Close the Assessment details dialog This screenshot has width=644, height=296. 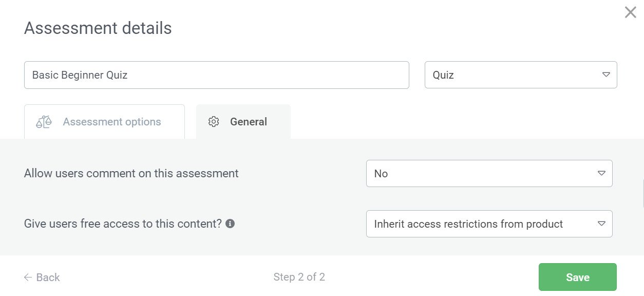pos(630,12)
